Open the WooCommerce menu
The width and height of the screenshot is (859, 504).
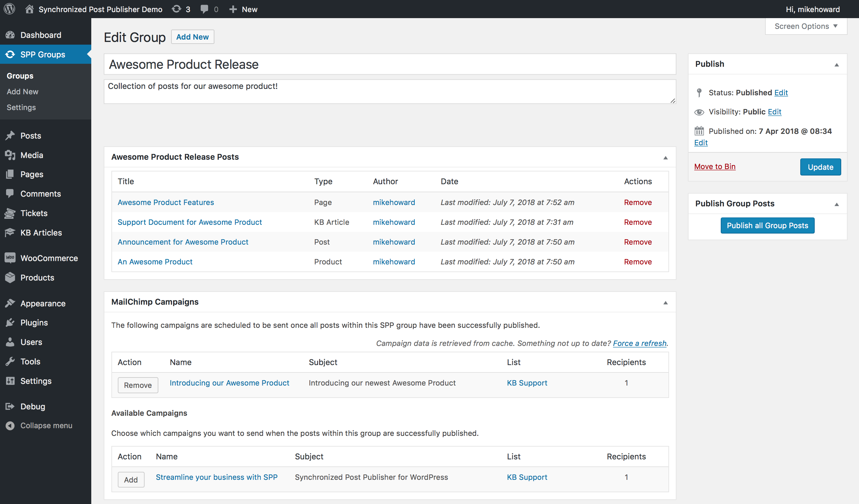pyautogui.click(x=46, y=258)
